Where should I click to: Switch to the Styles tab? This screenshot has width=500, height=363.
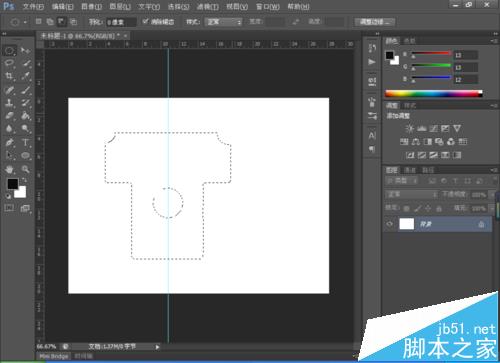pyautogui.click(x=410, y=106)
